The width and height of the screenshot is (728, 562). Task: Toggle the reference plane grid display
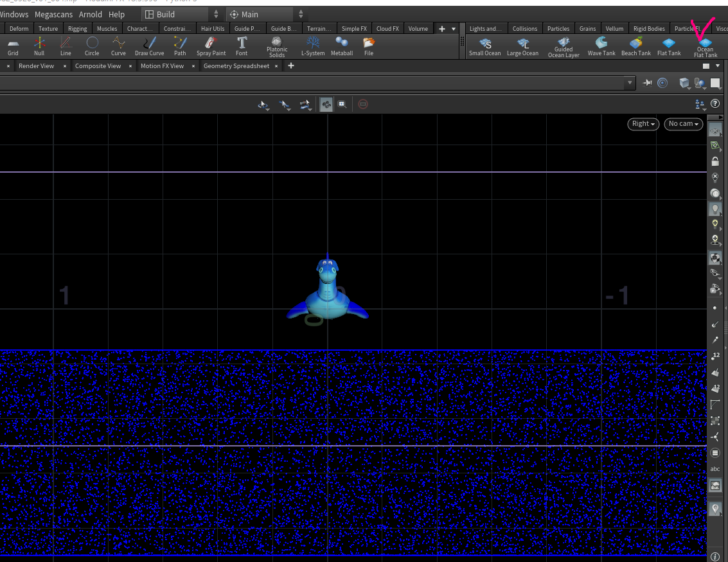coord(715,131)
